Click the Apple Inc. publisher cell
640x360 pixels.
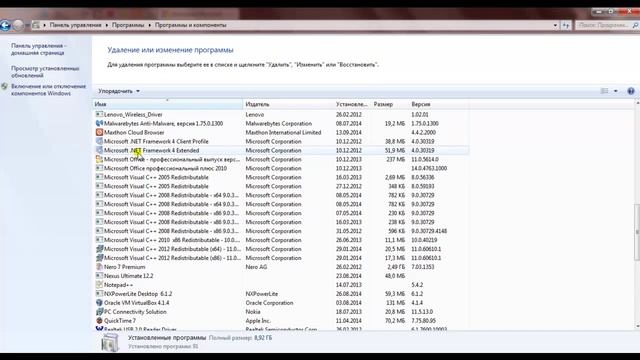click(258, 321)
